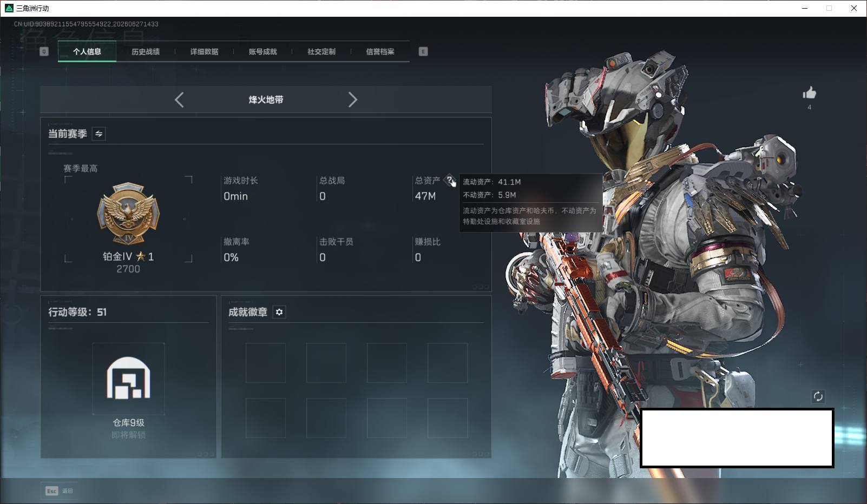Viewport: 867px width, 504px height.
Task: Open the 账号成就 tab
Action: point(262,51)
